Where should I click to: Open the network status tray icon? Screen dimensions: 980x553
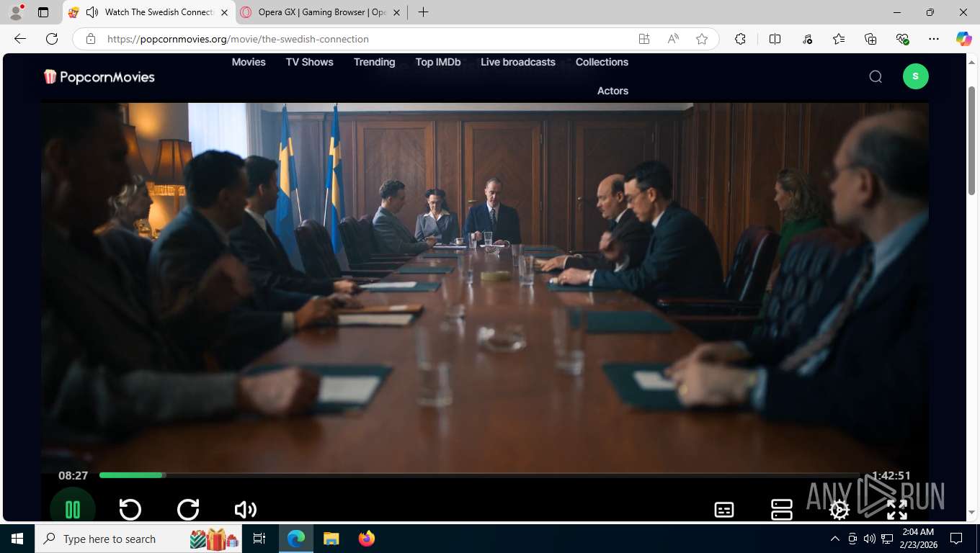[886, 539]
